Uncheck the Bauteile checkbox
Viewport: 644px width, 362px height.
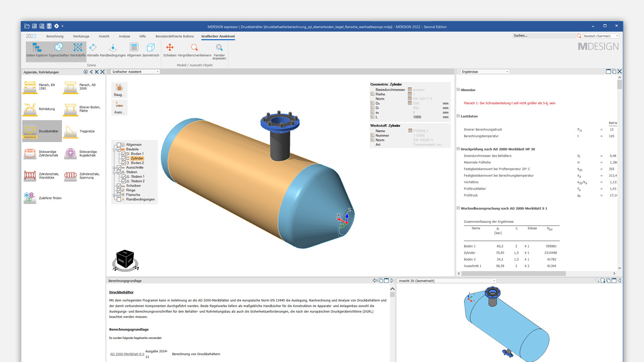tap(119, 149)
